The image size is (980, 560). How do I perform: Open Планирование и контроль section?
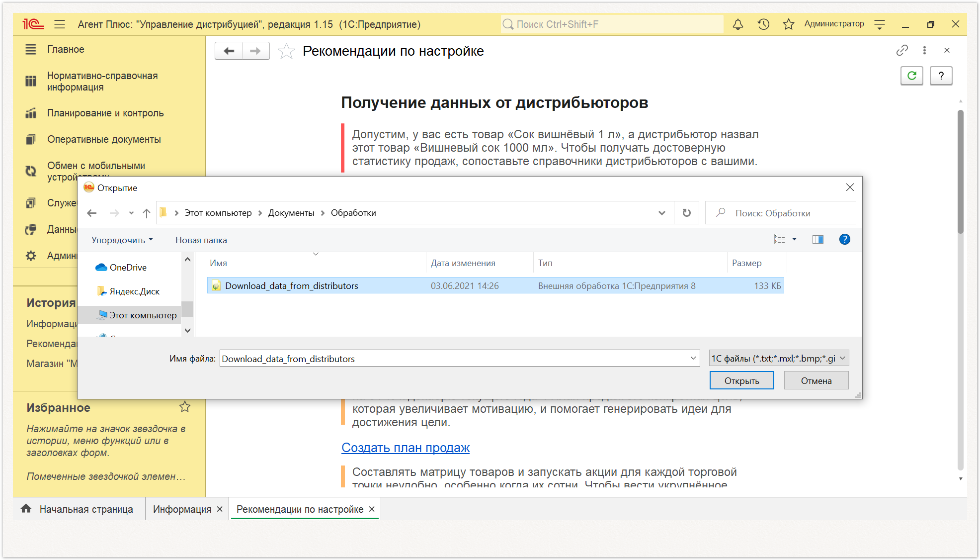[105, 113]
